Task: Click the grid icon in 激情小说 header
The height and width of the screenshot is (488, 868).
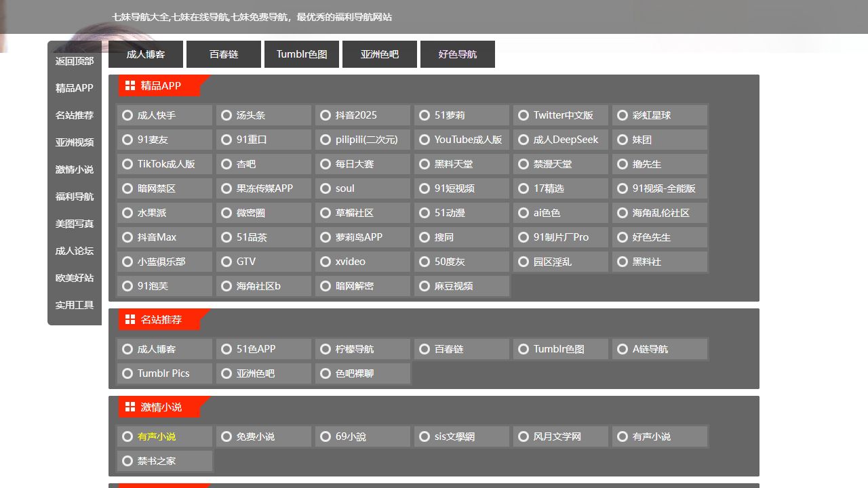Action: [130, 407]
